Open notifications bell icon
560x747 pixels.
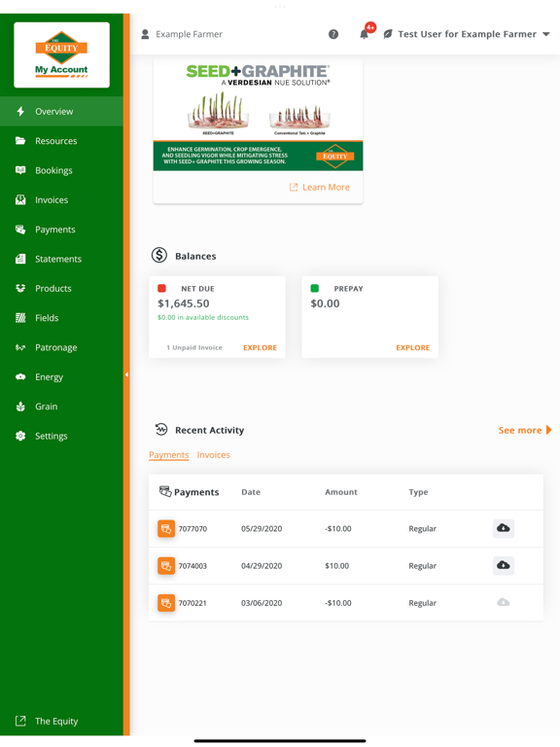click(364, 34)
